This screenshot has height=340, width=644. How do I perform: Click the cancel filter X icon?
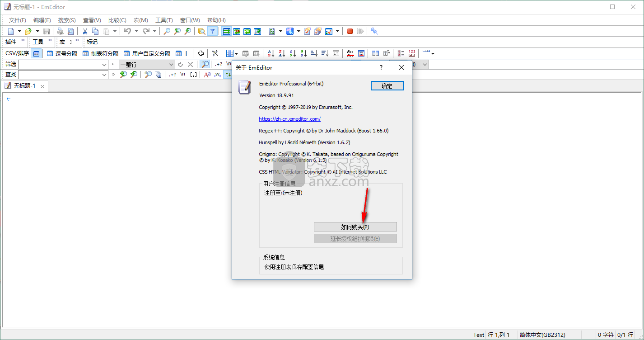190,64
